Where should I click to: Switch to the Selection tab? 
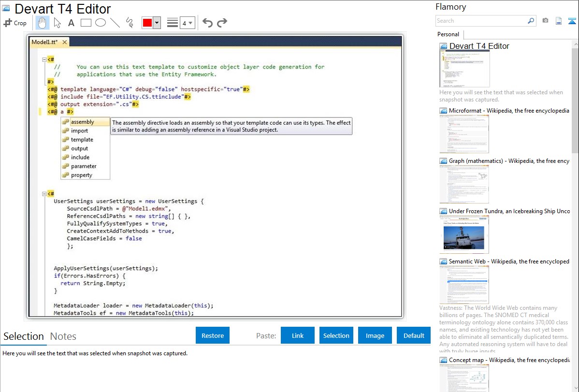coord(24,336)
